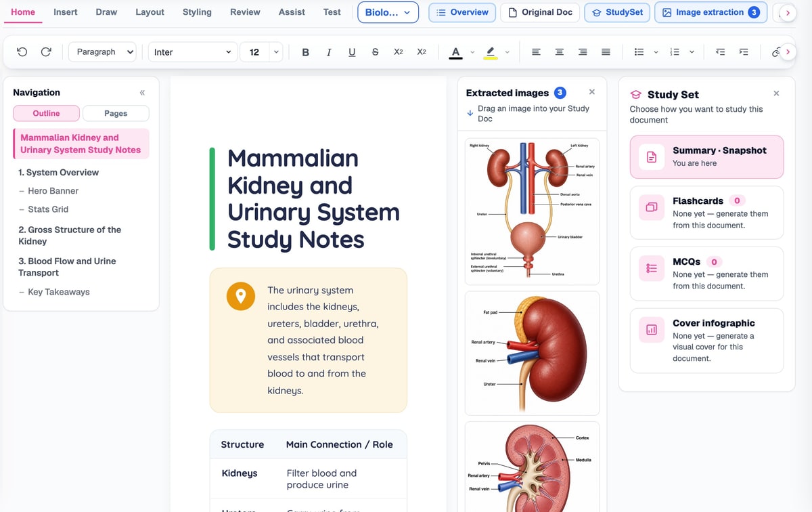The image size is (812, 512).
Task: Click the font size 12 field
Action: point(254,52)
